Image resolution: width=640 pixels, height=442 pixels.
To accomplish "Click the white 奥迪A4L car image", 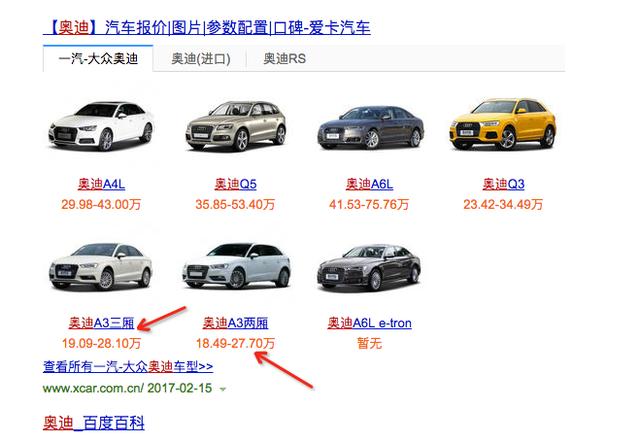I will [101, 126].
